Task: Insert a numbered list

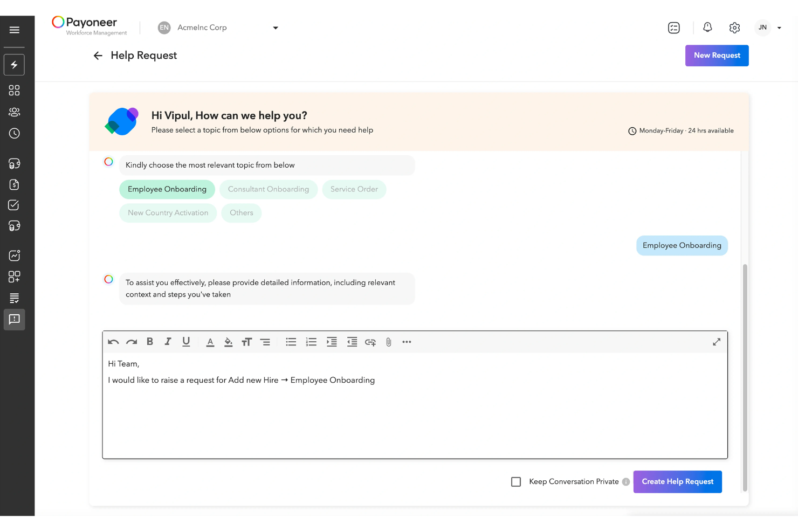Action: (x=311, y=342)
